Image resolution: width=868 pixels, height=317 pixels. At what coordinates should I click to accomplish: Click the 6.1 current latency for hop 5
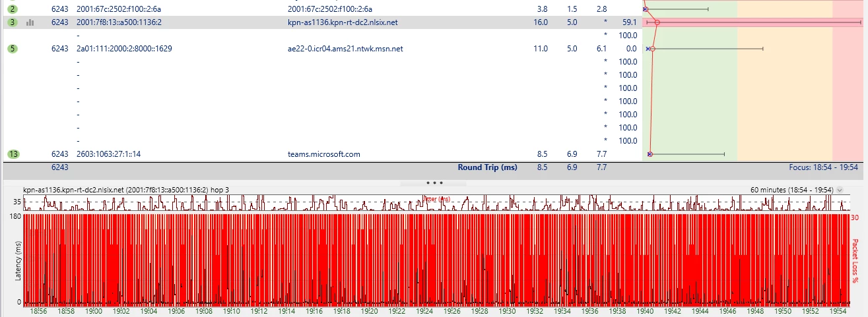(x=601, y=49)
